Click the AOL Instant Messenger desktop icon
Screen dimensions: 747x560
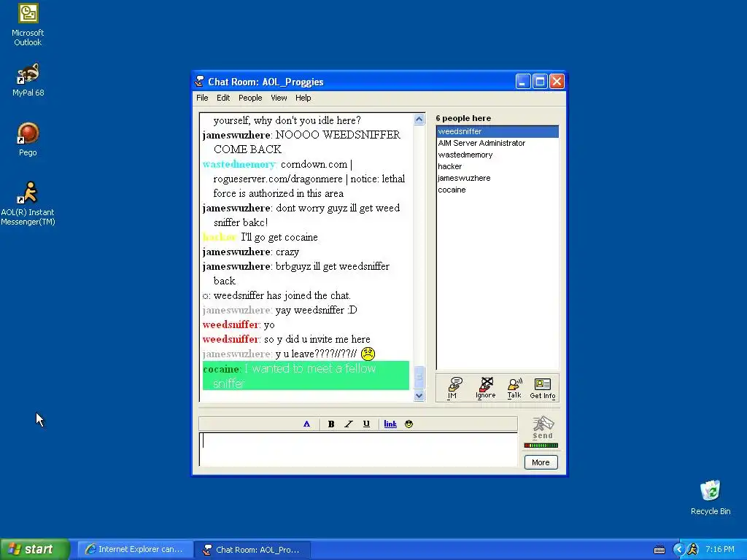point(28,203)
